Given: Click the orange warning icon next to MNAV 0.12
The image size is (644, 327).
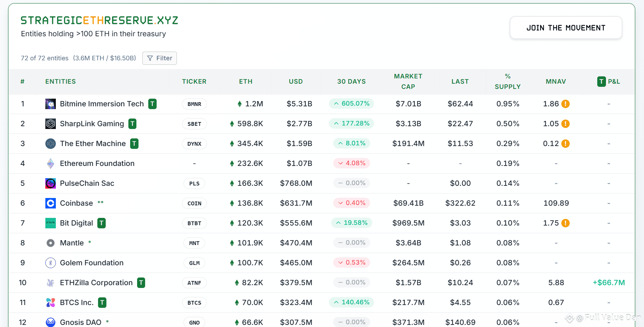Looking at the screenshot, I should click(x=566, y=144).
